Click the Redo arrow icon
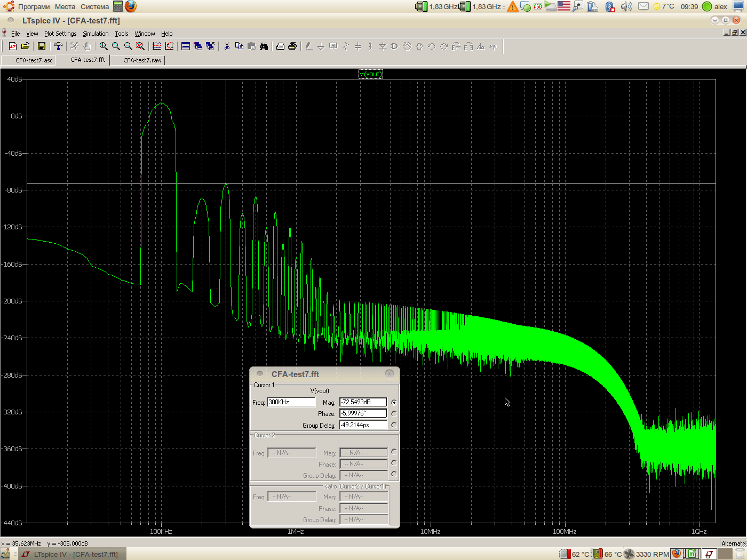The height and width of the screenshot is (560, 747). click(444, 46)
